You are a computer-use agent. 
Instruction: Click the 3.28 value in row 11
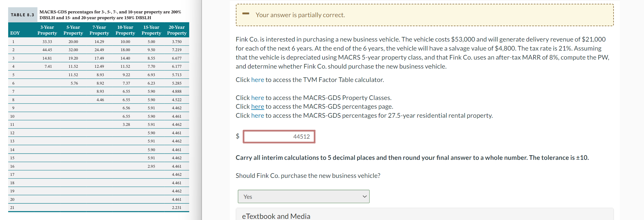(126, 124)
